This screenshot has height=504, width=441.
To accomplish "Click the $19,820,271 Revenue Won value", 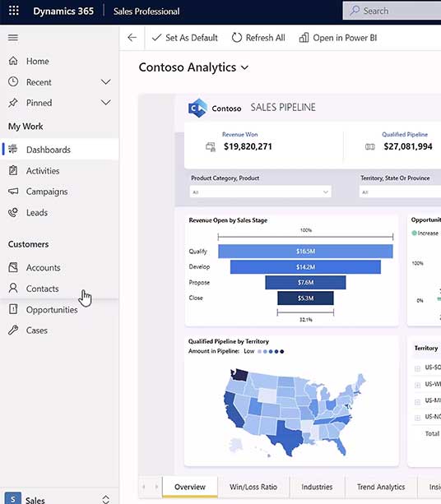I will pos(248,146).
